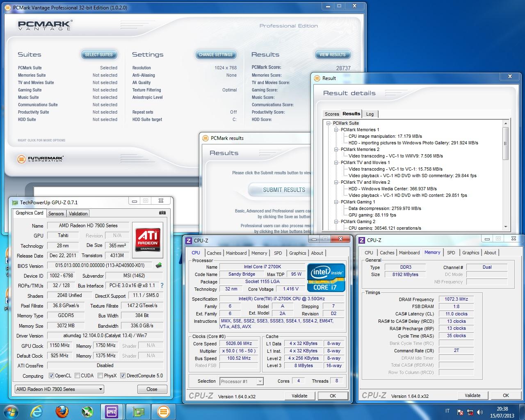Collapse the PCMark Suite tree node
This screenshot has height=420, width=525.
coord(328,123)
